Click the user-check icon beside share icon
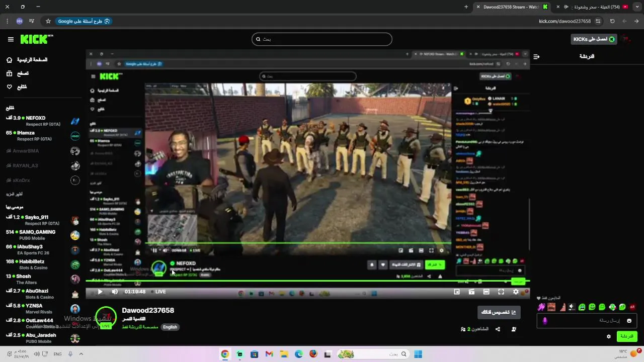The width and height of the screenshot is (644, 362). (514, 329)
